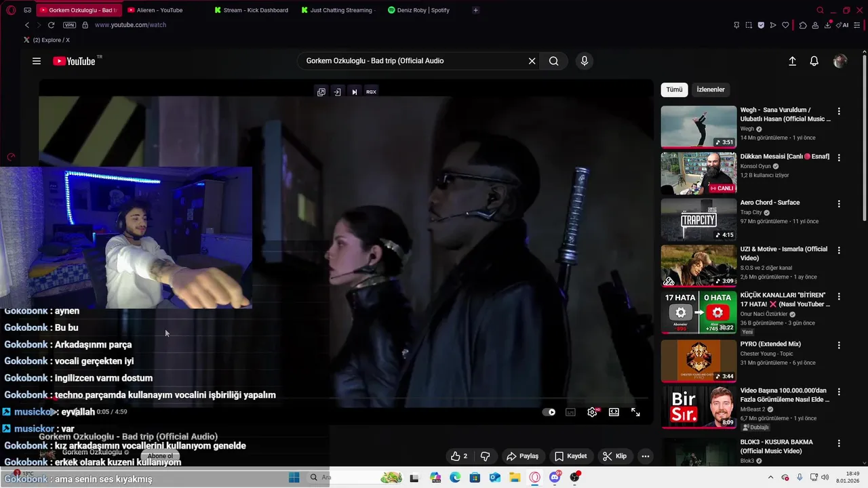Open the Paylaş share dialog

pos(523,456)
